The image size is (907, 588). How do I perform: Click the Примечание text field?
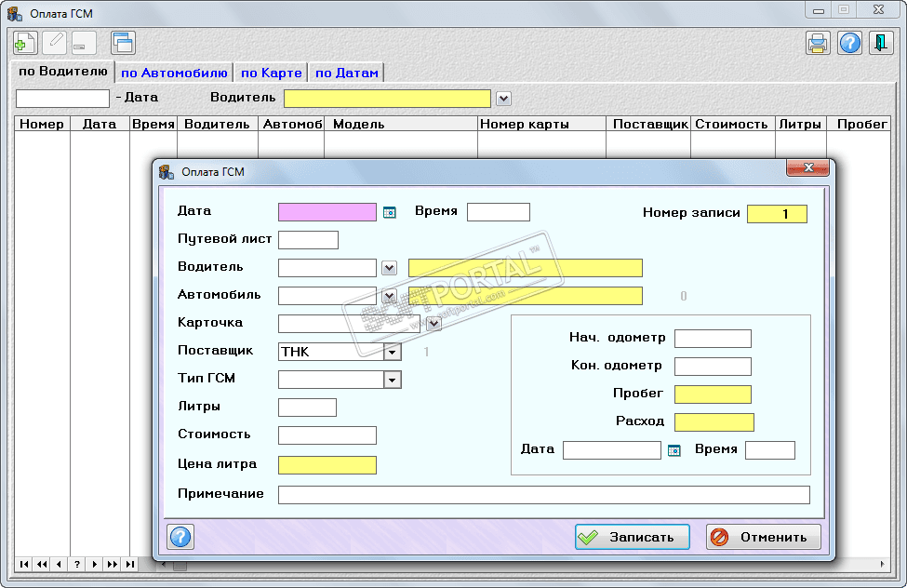(x=544, y=495)
